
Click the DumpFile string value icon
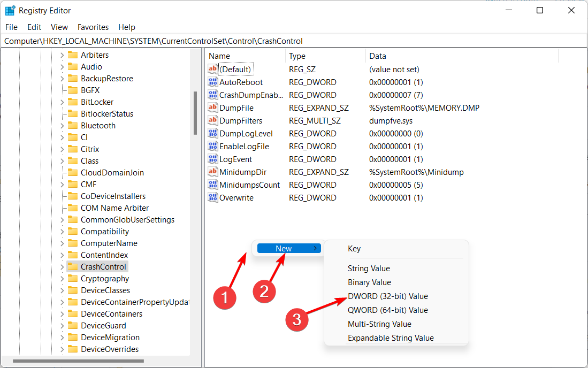click(212, 108)
